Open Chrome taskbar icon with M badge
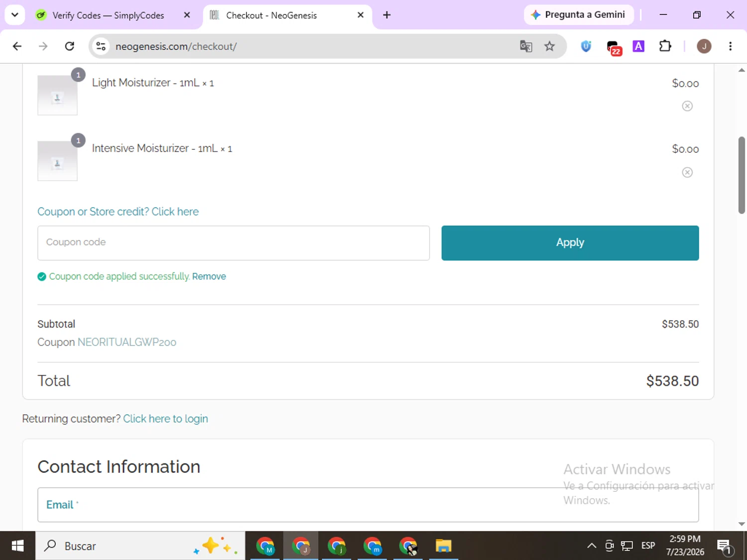This screenshot has width=747, height=560. (x=265, y=546)
